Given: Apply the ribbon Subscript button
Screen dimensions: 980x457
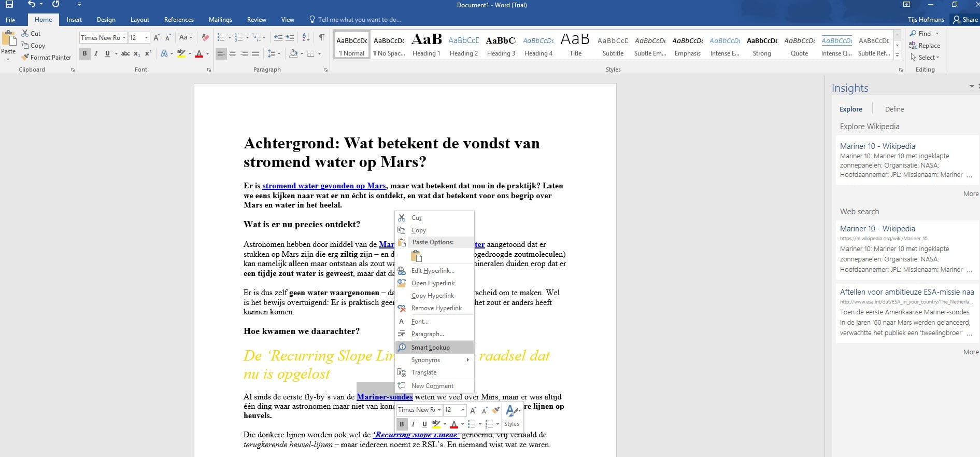Looking at the screenshot, I should [x=137, y=53].
